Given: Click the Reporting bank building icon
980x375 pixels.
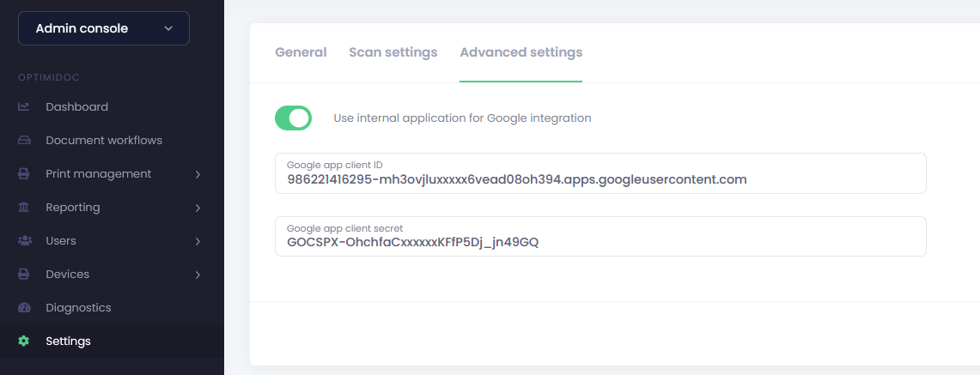Looking at the screenshot, I should (24, 208).
